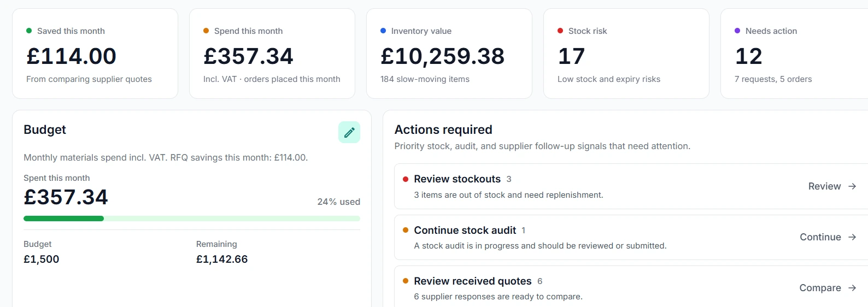Click the £1,500 budget value

point(42,259)
